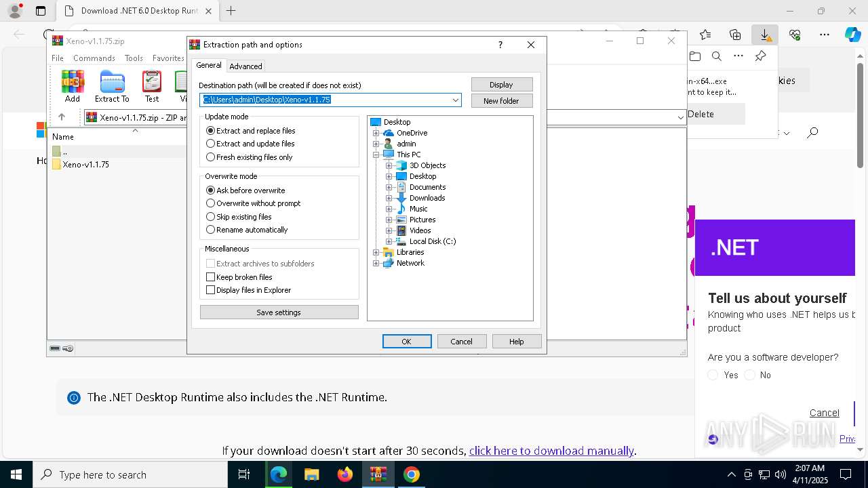Click the Add archive toolbar icon in WinRAR
This screenshot has width=868, height=488.
click(73, 86)
